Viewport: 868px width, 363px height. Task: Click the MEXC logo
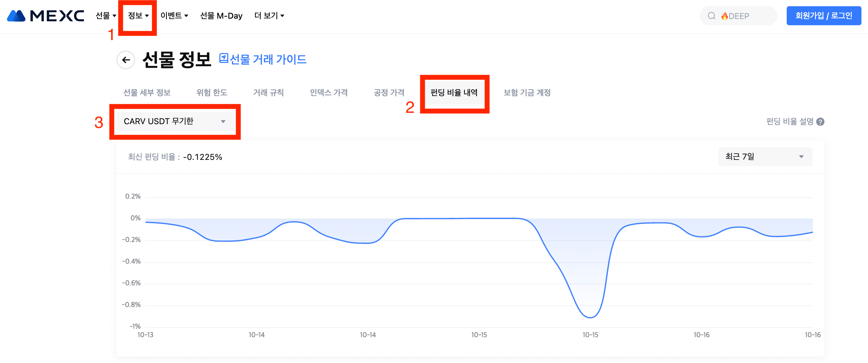(45, 16)
